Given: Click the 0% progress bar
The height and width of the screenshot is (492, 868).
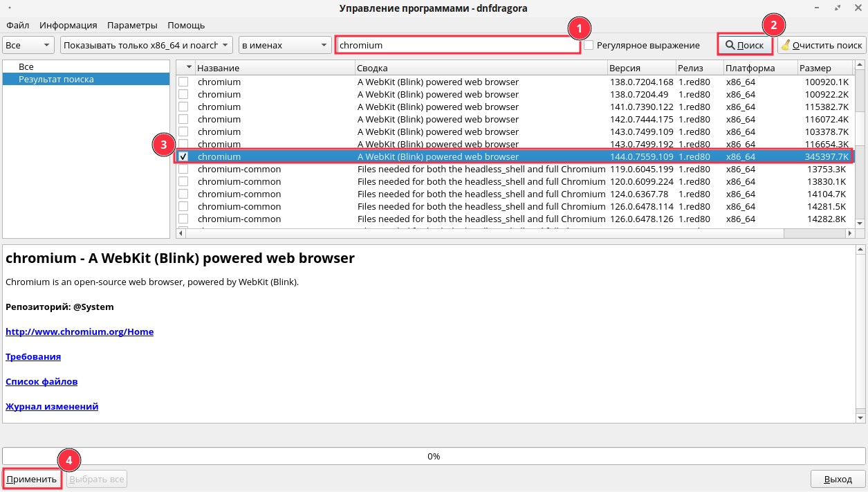Looking at the screenshot, I should pyautogui.click(x=434, y=456).
